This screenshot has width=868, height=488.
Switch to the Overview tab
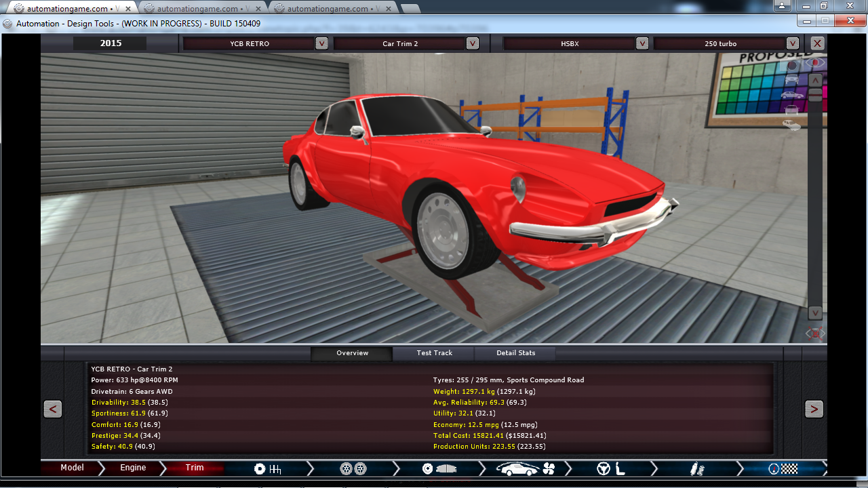pos(352,353)
